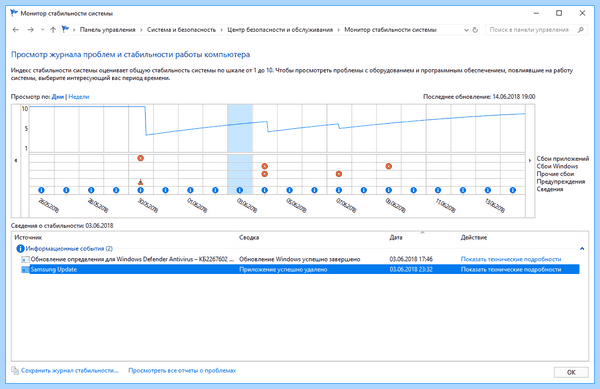
Task: Sort by the Дата column header
Action: [396, 238]
